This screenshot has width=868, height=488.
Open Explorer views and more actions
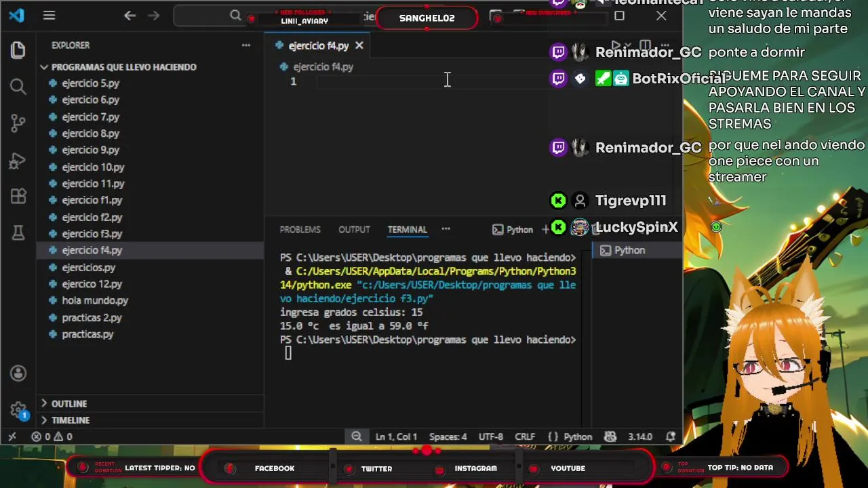click(246, 45)
